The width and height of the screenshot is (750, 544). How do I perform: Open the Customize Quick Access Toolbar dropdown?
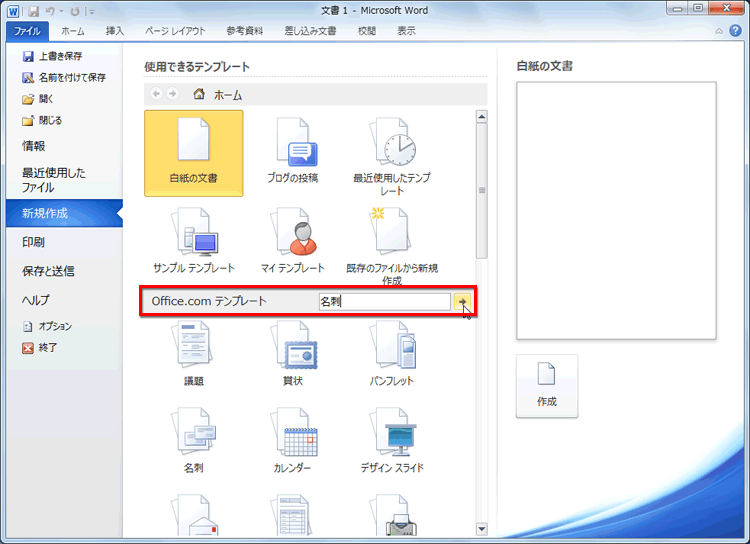[x=91, y=11]
